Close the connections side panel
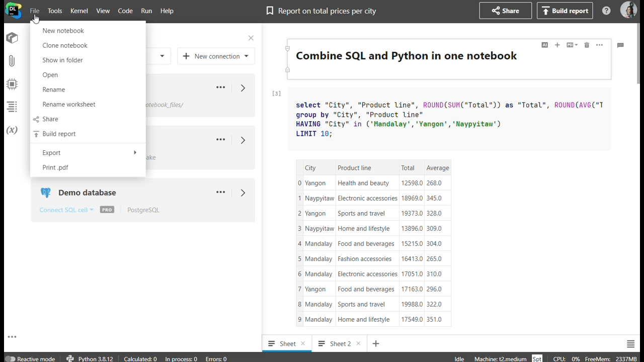 [251, 38]
